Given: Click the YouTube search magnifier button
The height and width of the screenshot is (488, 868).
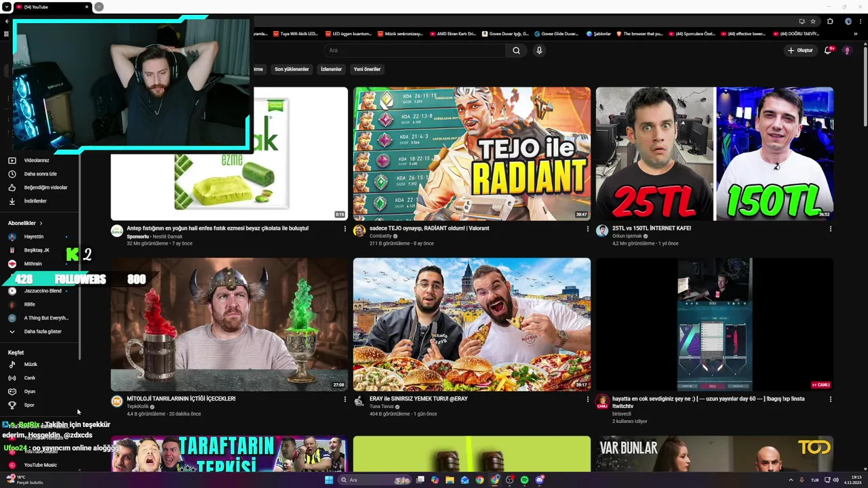Looking at the screenshot, I should (516, 50).
